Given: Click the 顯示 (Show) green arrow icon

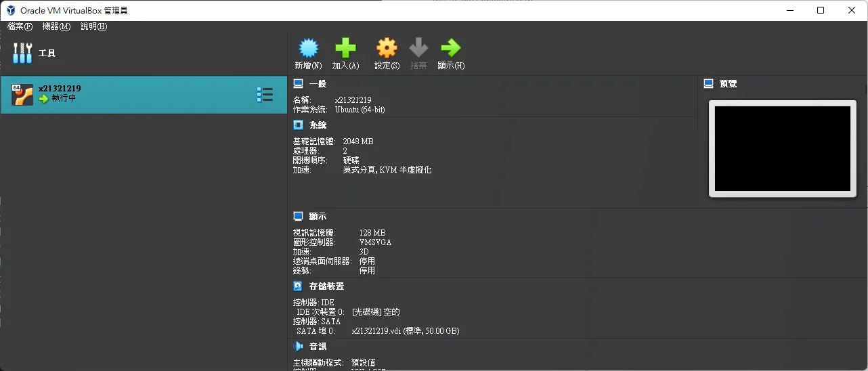Looking at the screenshot, I should point(451,47).
